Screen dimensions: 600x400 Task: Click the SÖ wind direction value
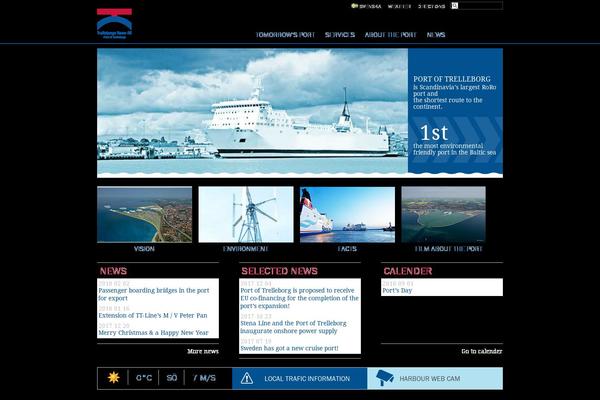coord(172,378)
